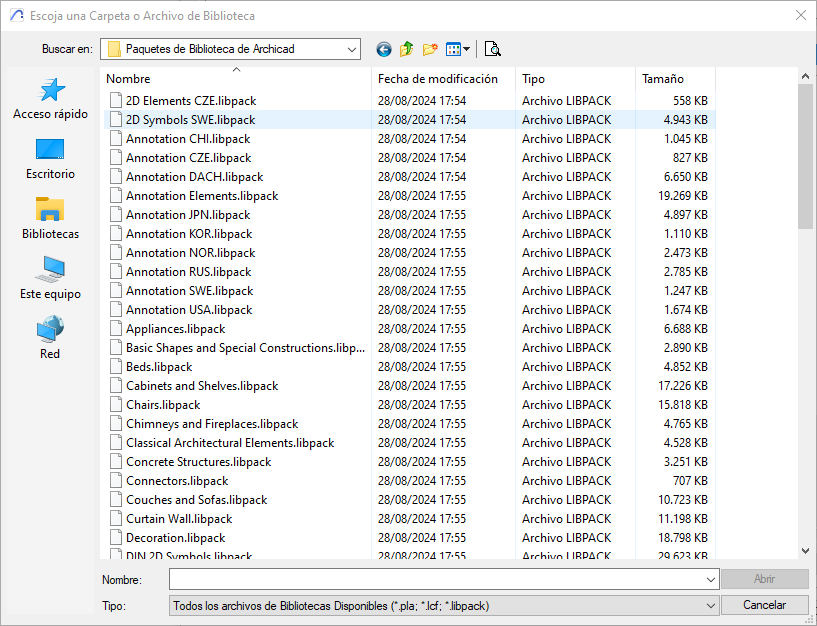
Task: Select Basic Shapes and Special Constructions file
Action: [x=245, y=348]
